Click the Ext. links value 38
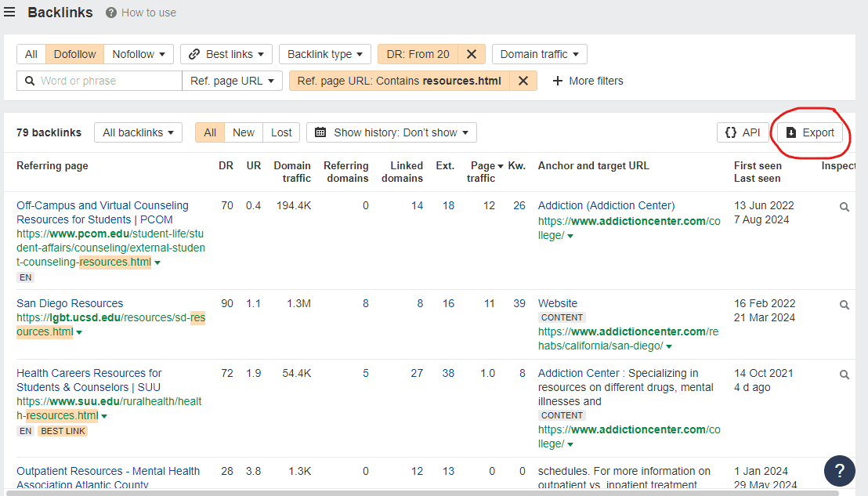The height and width of the screenshot is (496, 868). pyautogui.click(x=448, y=373)
